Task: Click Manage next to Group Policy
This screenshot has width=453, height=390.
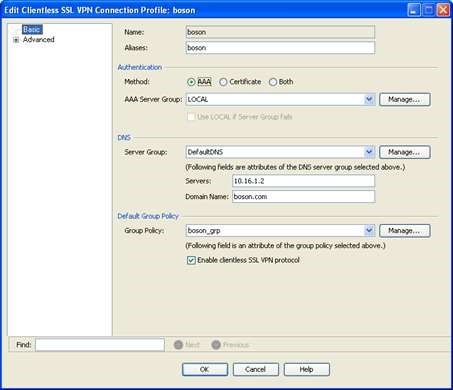Action: point(405,231)
